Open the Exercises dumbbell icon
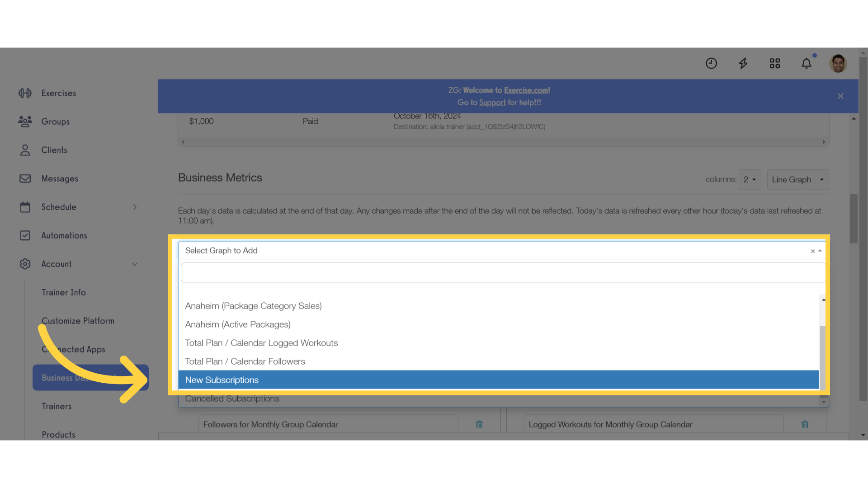 pyautogui.click(x=25, y=93)
